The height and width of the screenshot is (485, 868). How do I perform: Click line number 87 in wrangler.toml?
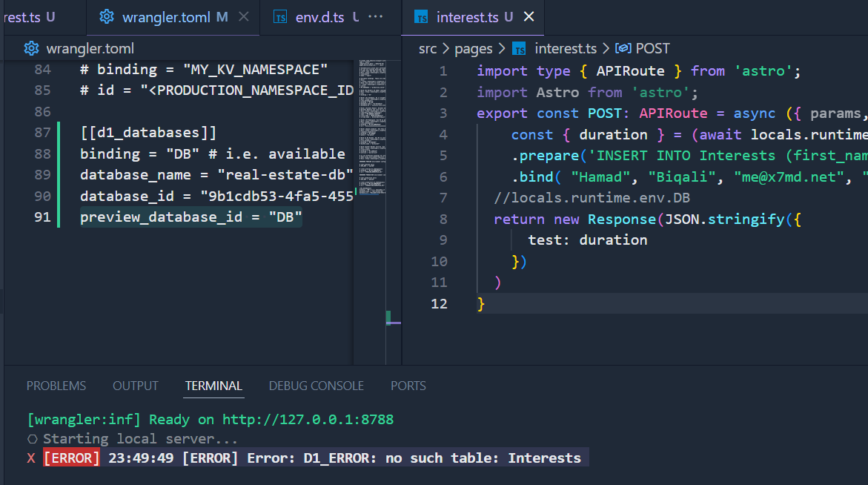43,133
